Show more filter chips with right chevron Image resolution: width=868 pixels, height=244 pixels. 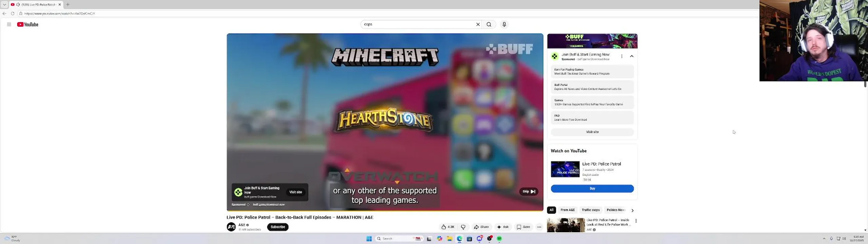(632, 210)
